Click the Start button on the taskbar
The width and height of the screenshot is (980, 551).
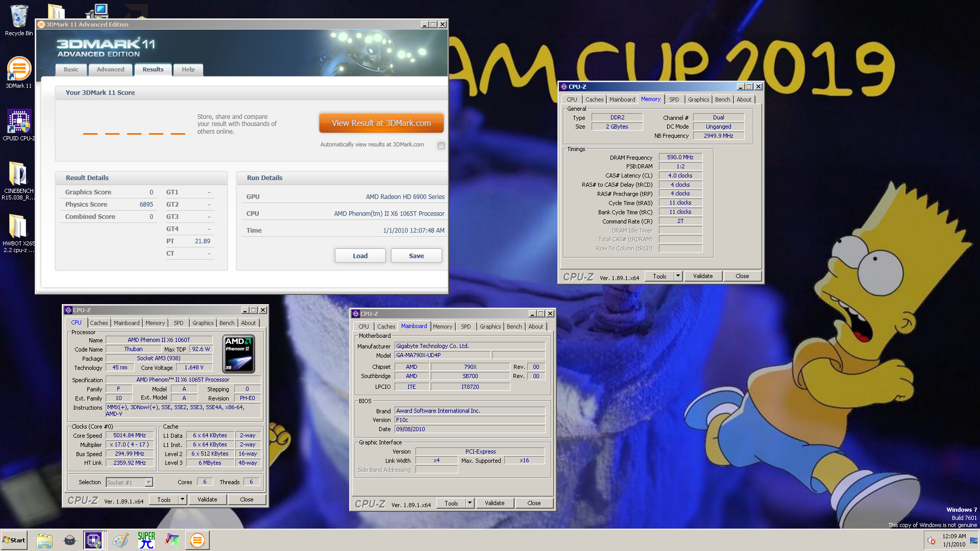14,540
